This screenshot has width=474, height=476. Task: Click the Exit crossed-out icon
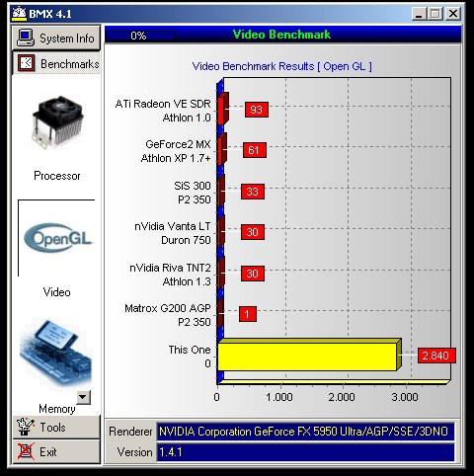26,451
